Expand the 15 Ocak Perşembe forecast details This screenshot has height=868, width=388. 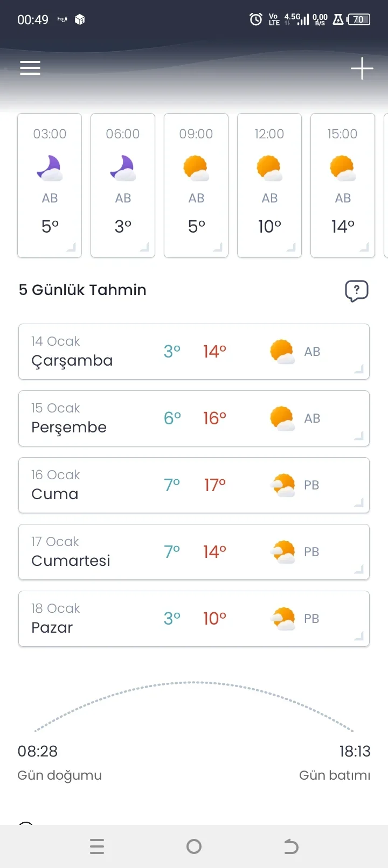pyautogui.click(x=194, y=418)
